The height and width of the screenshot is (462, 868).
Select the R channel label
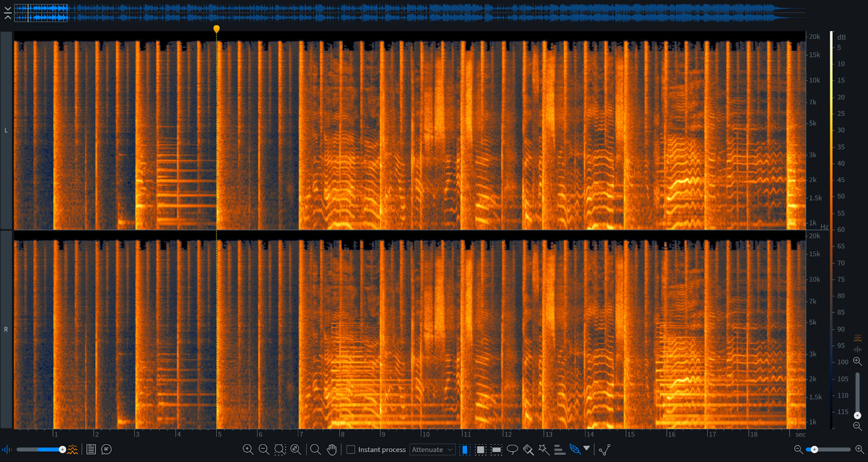point(6,330)
